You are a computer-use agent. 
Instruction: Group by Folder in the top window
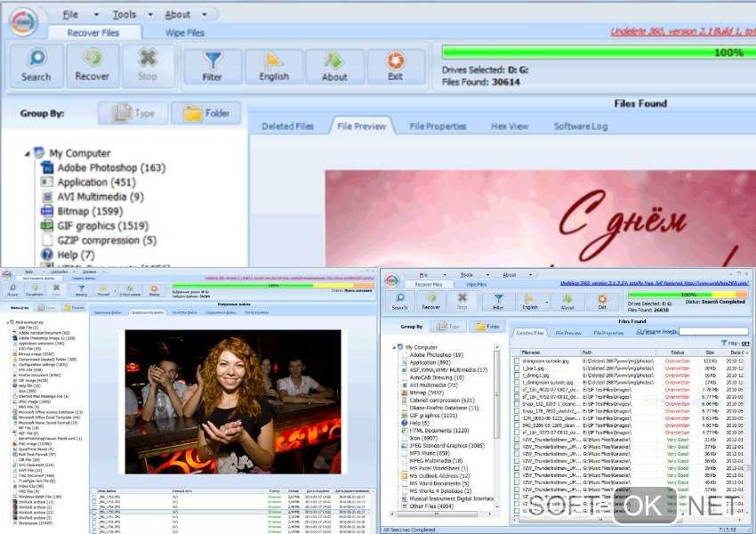click(x=205, y=114)
